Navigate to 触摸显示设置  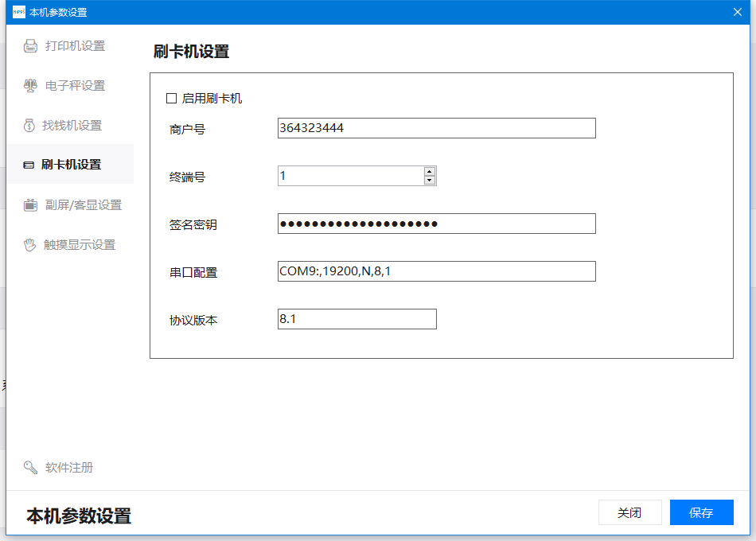(70, 245)
